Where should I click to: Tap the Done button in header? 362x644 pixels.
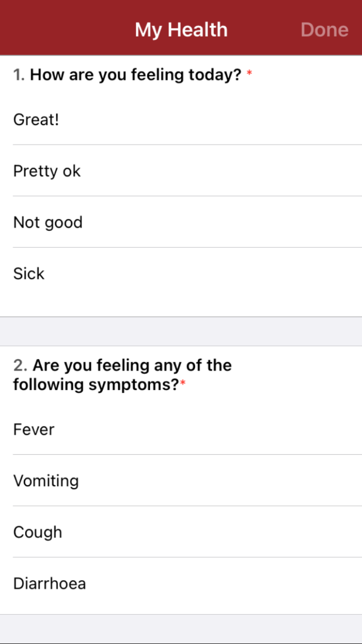324,30
